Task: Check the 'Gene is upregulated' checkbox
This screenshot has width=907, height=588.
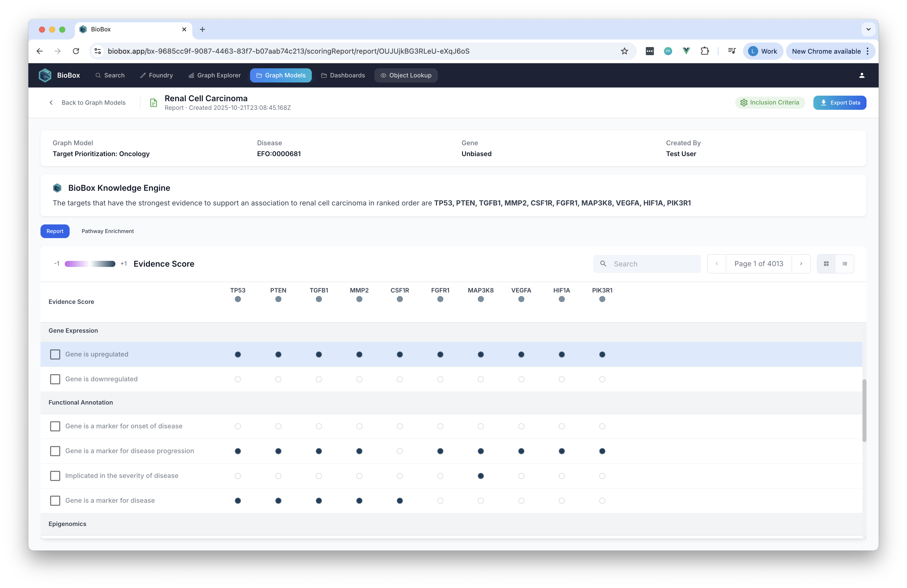Action: point(55,354)
